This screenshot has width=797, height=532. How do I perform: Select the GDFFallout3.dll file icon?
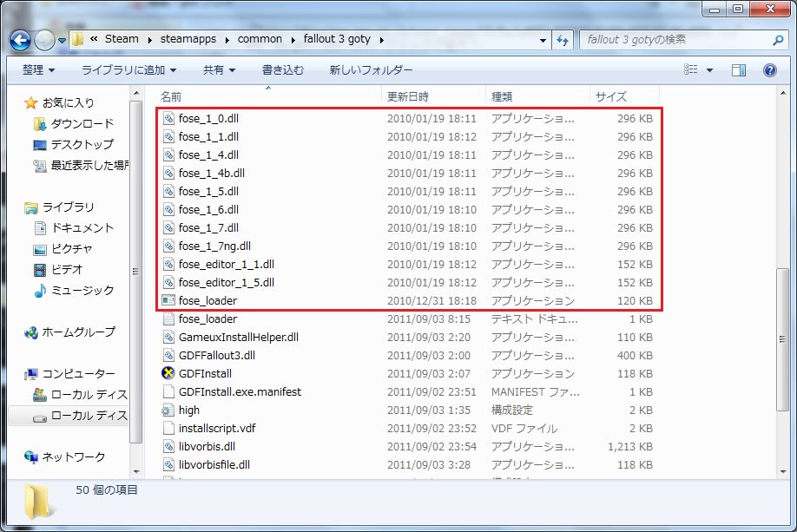pos(168,356)
